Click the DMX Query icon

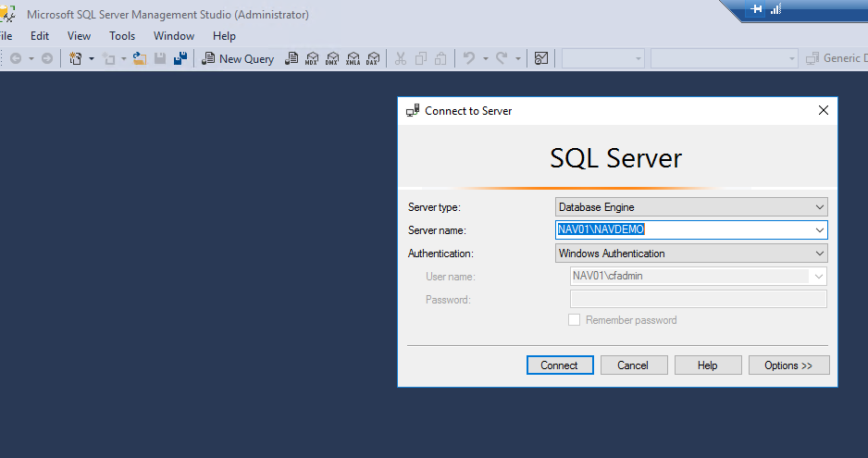pos(332,58)
